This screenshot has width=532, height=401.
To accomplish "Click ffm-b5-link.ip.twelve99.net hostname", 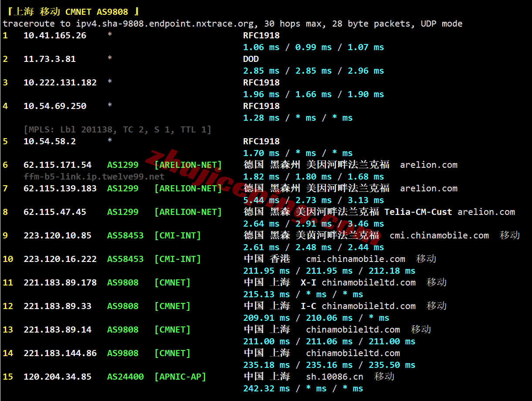I will 94,177.
